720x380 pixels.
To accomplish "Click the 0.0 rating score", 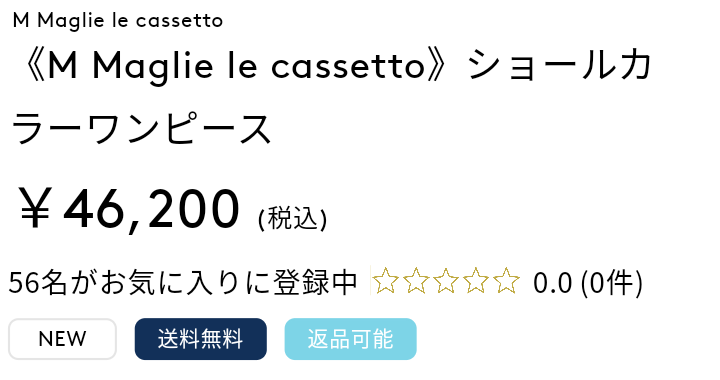I will (552, 283).
